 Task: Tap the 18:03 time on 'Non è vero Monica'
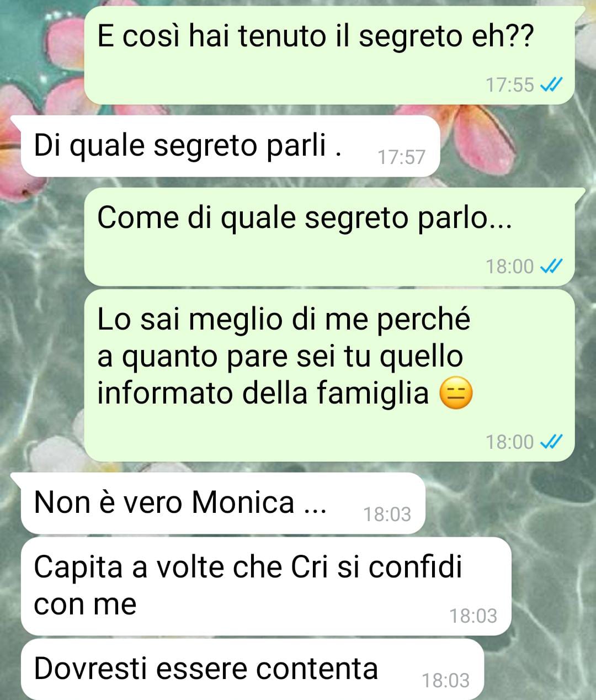pyautogui.click(x=387, y=515)
